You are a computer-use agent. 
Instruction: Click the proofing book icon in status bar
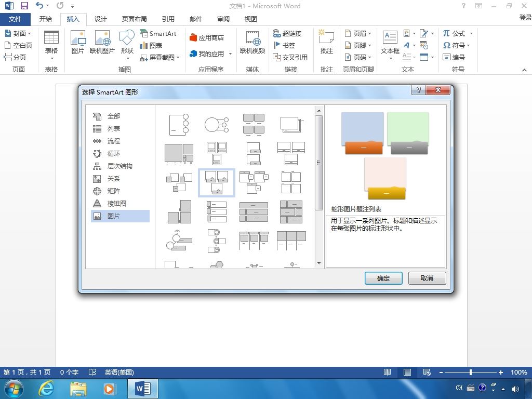click(92, 372)
